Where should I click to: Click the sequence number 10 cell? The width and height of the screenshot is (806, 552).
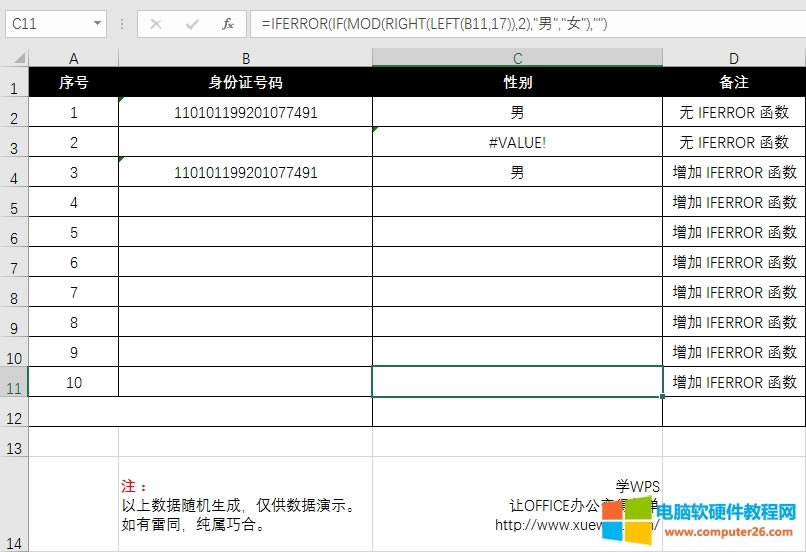(74, 382)
